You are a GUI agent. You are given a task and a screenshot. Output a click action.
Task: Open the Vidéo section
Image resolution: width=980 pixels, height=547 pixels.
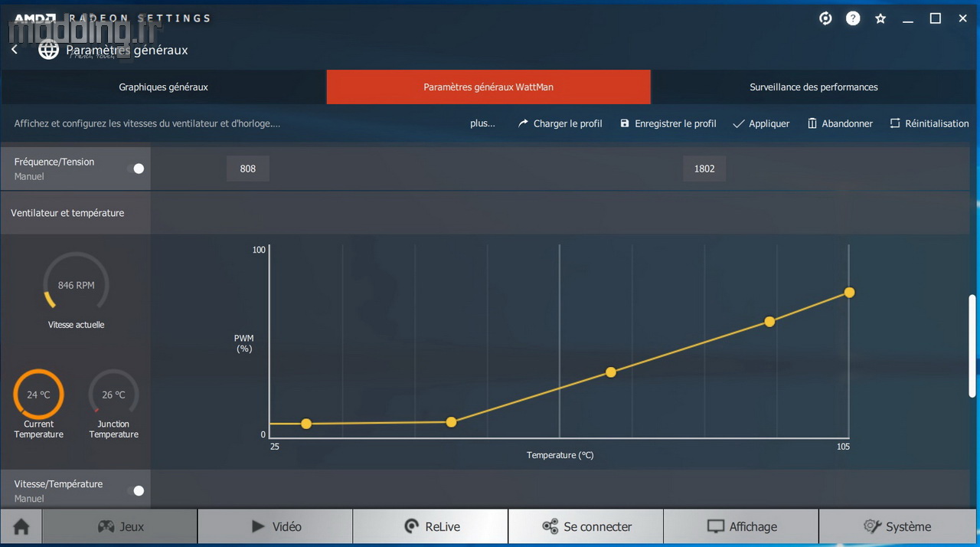(276, 526)
